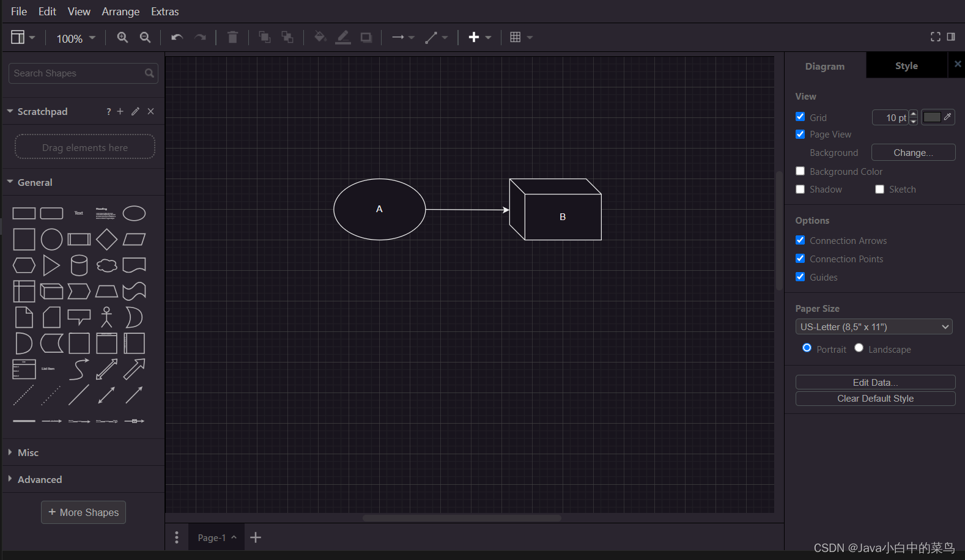965x560 pixels.
Task: Click the Delete trash icon
Action: [x=232, y=37]
